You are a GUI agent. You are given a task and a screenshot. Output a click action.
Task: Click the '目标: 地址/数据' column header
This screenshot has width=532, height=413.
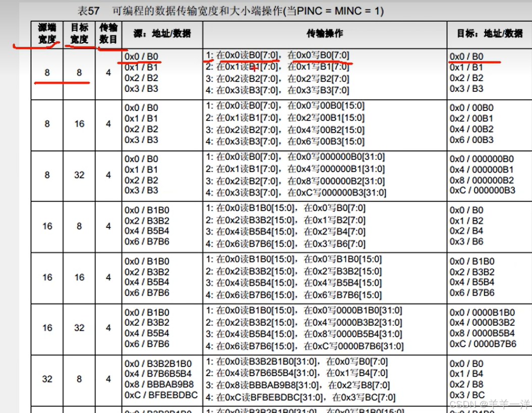490,33
